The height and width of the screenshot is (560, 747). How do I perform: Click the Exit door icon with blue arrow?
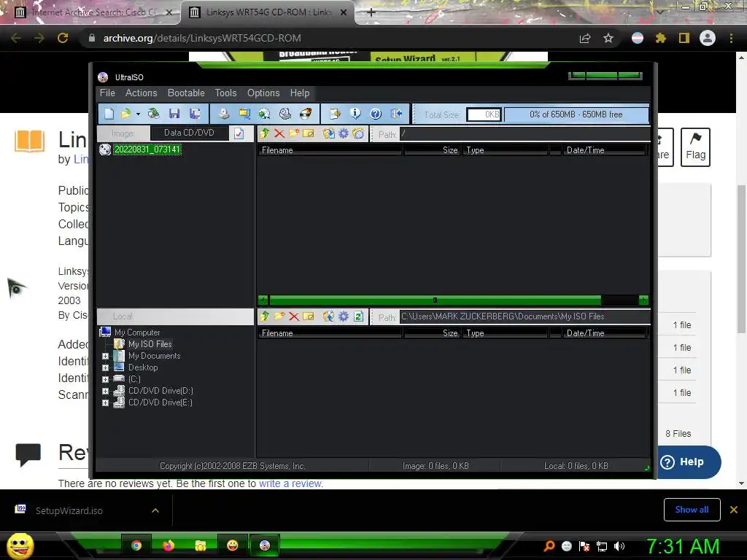[396, 114]
